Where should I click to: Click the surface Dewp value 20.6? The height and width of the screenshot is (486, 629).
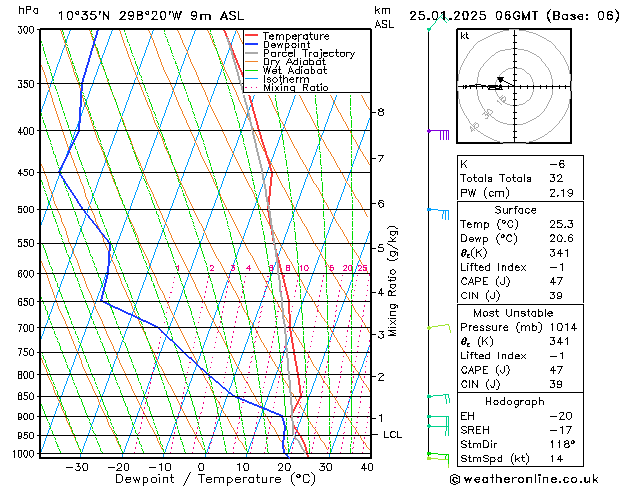point(561,239)
